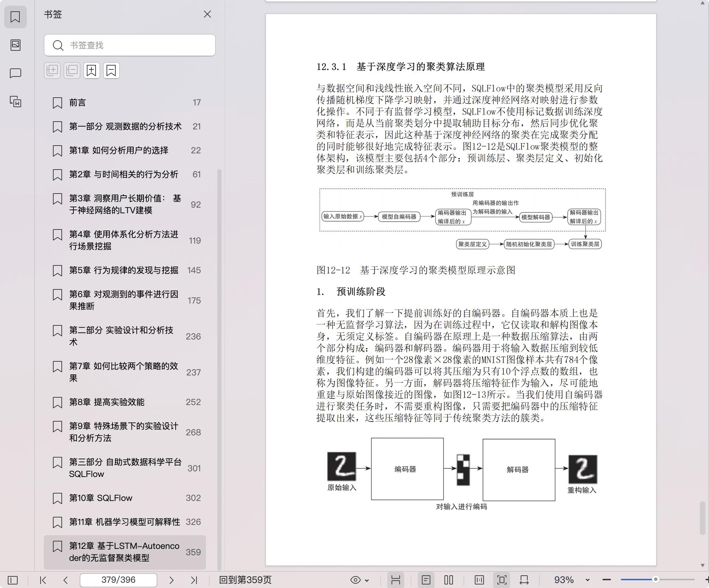The height and width of the screenshot is (588, 709).
Task: Add a new bookmark with the plus bookmark icon
Action: click(92, 71)
